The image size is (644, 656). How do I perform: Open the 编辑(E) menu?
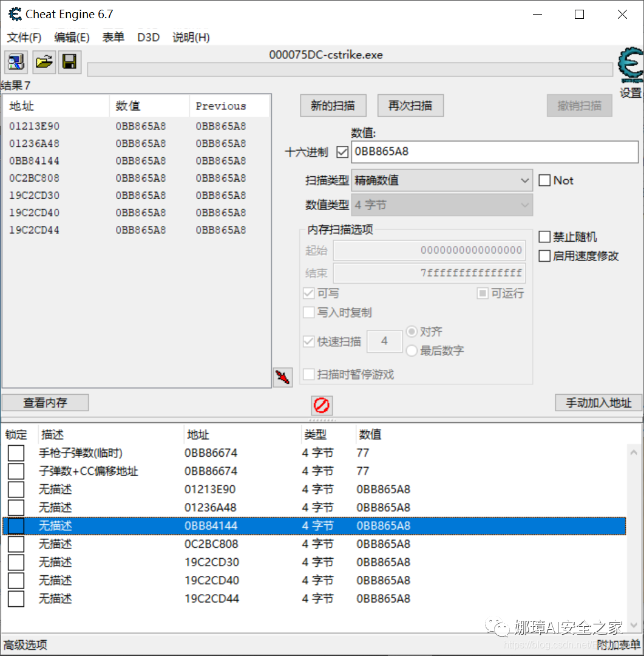(72, 38)
